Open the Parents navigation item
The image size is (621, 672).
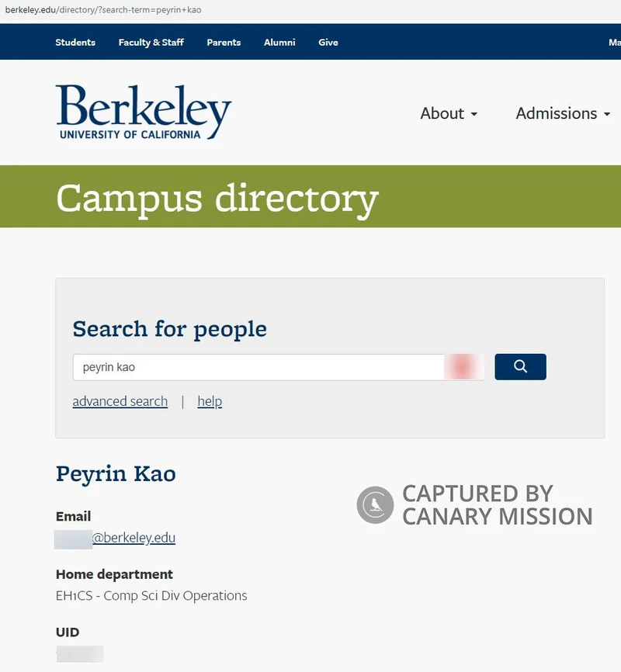click(x=224, y=43)
